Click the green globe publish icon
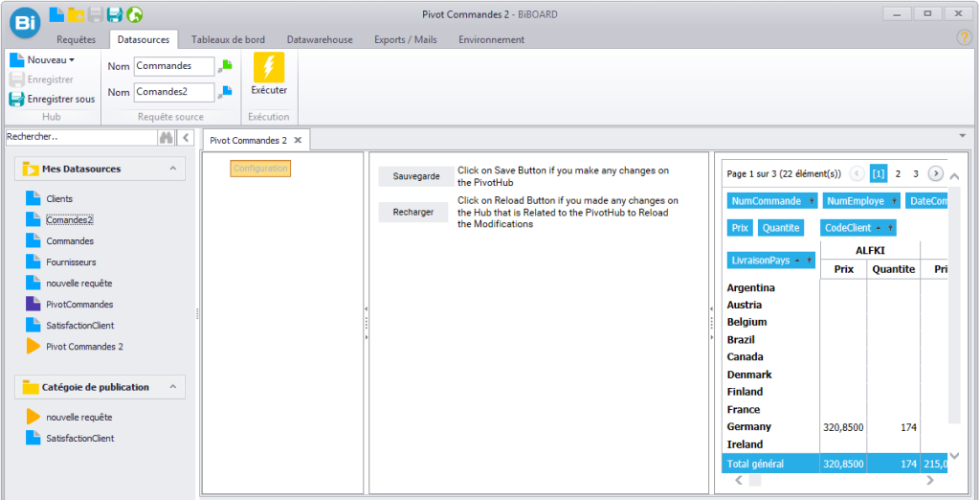 pos(134,14)
